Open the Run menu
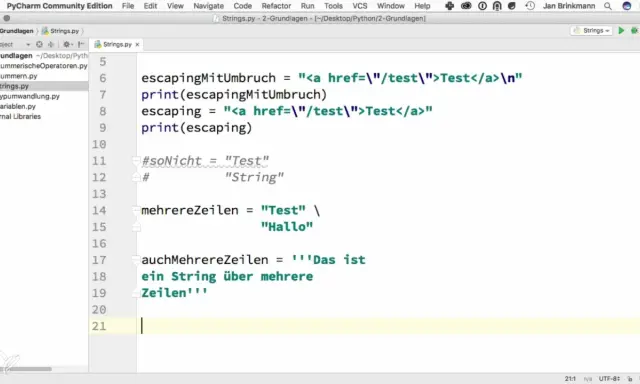Viewport: 640px width, 384px height. pyautogui.click(x=307, y=6)
